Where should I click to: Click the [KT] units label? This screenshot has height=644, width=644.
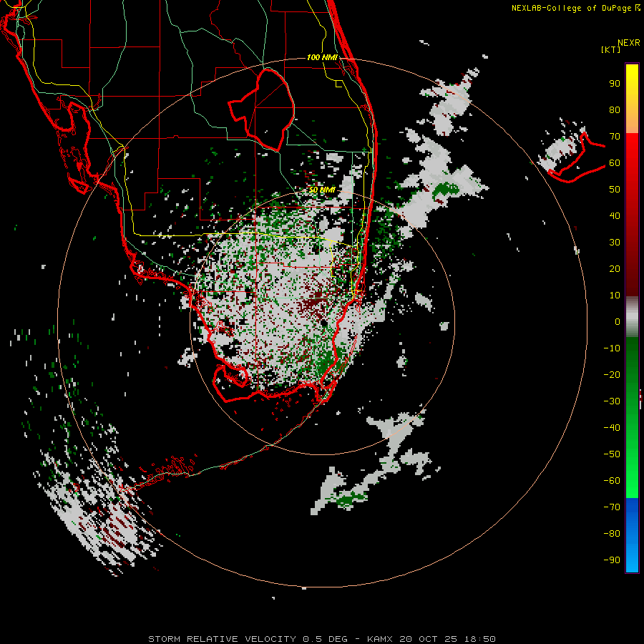610,49
